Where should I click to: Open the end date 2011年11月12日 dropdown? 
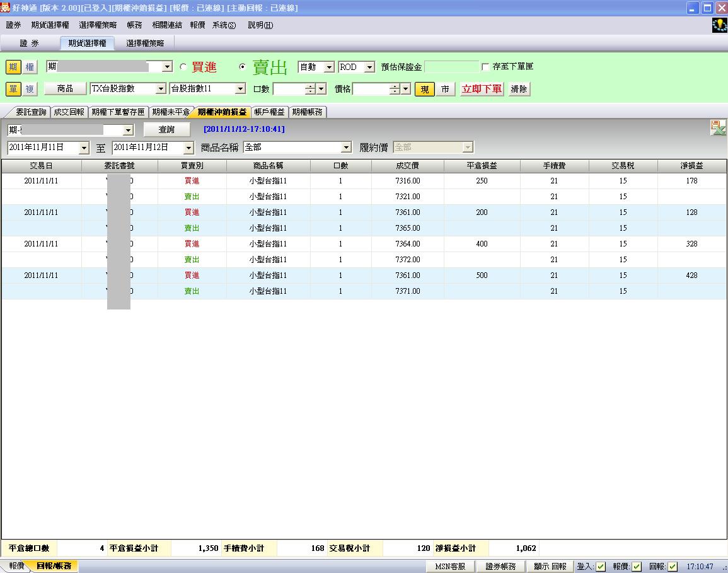pyautogui.click(x=188, y=148)
